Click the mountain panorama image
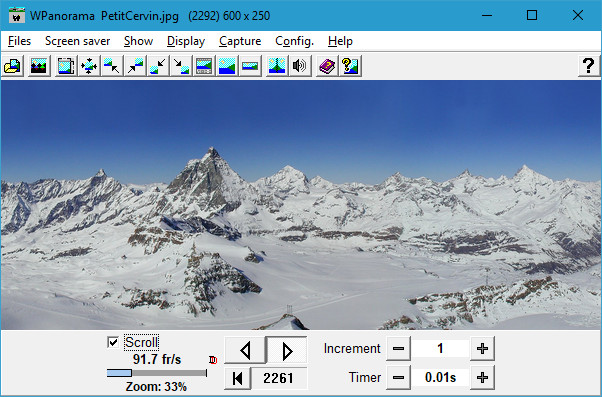Screen dimensions: 602x397 [x=301, y=205]
